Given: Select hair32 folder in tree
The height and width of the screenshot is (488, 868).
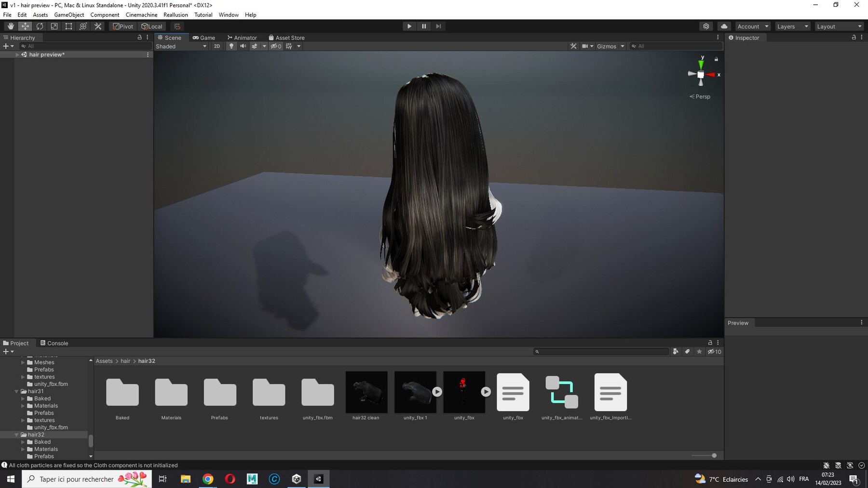Looking at the screenshot, I should 36,435.
